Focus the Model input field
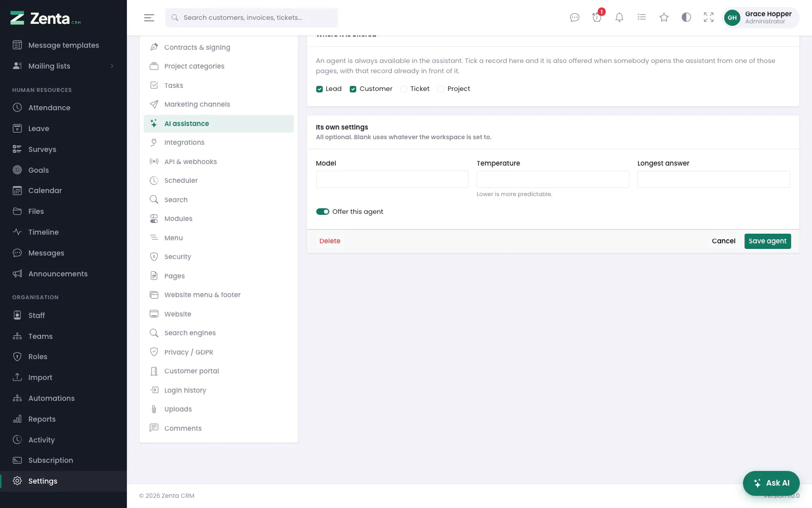The height and width of the screenshot is (508, 812). click(x=392, y=179)
